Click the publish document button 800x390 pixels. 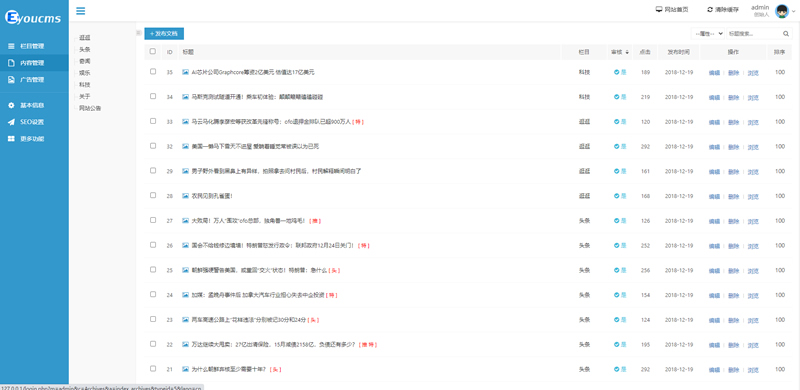point(164,34)
